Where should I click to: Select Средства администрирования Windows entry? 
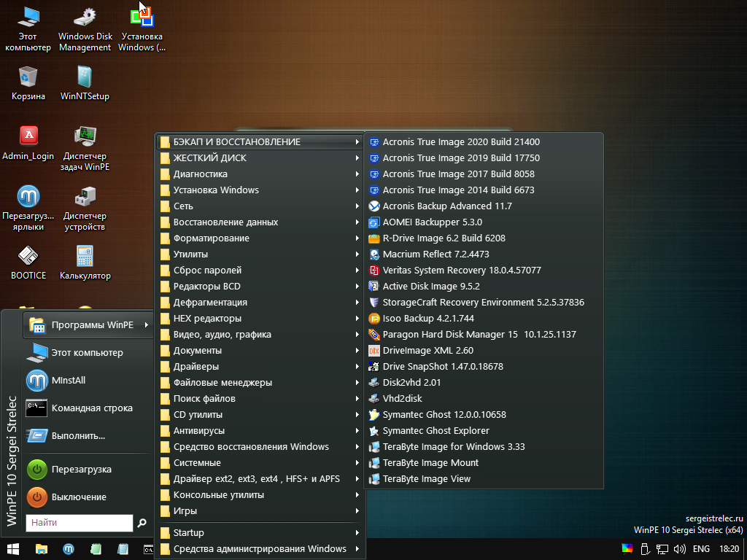coord(260,549)
